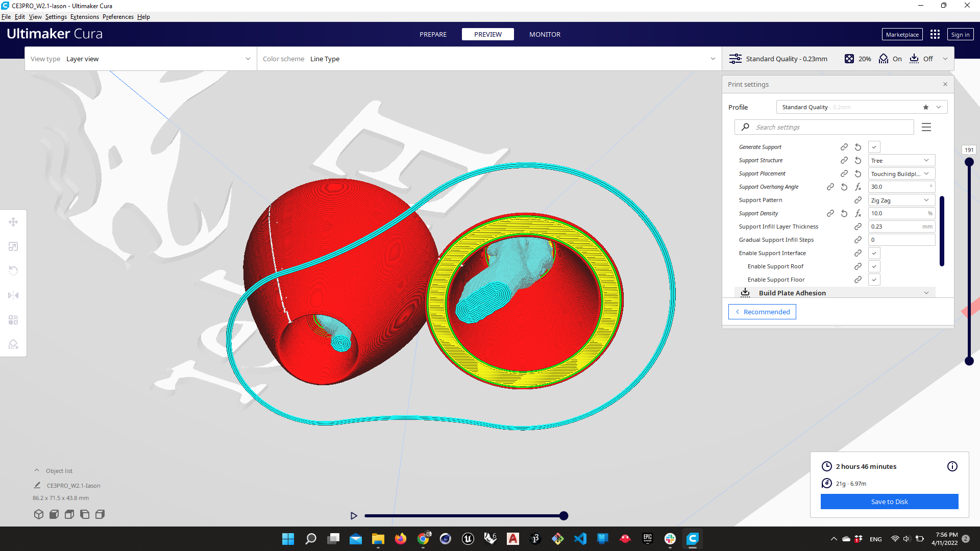Click the print settings panel scrollbar

pos(942,231)
